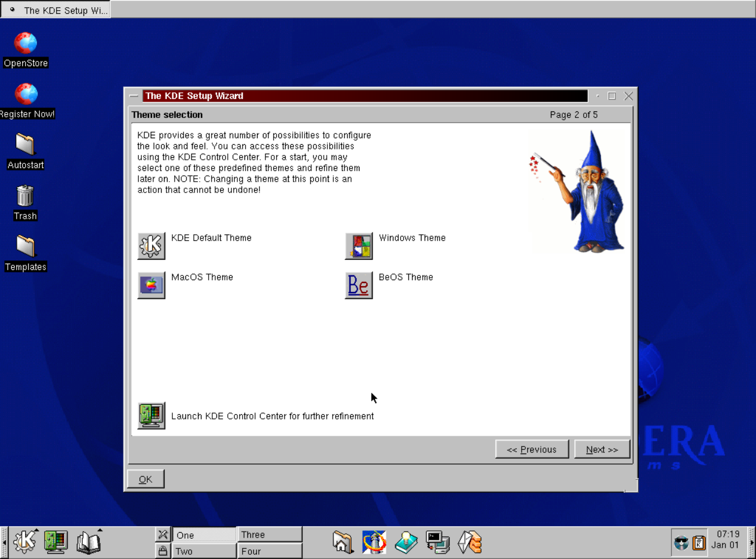Open the home directory panel icon
Viewport: 756px width, 559px height.
[x=343, y=542]
